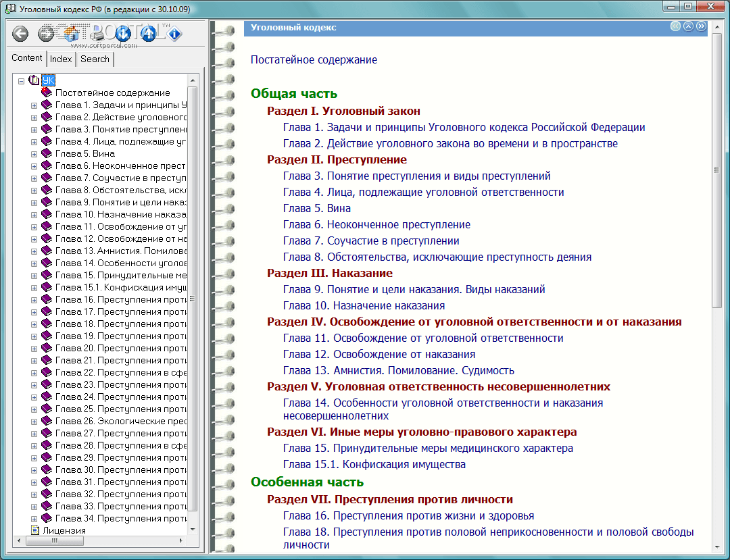The image size is (730, 560).
Task: Click the Общая часть heading
Action: (294, 93)
